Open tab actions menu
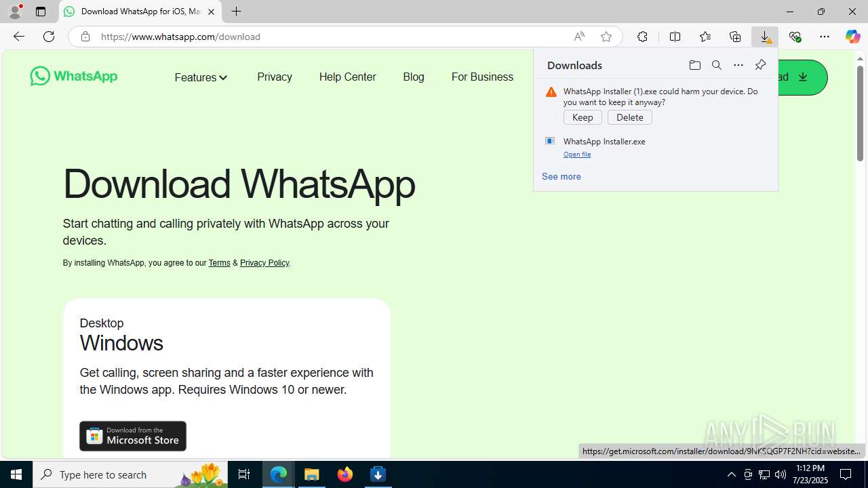This screenshot has height=488, width=868. click(41, 12)
